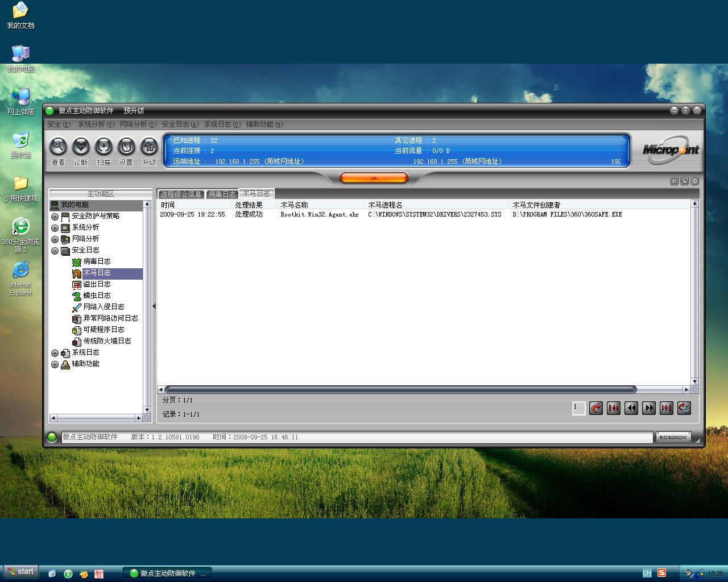Open 360安全浏览器 3 desktop icon
728x582 pixels.
coord(20,235)
